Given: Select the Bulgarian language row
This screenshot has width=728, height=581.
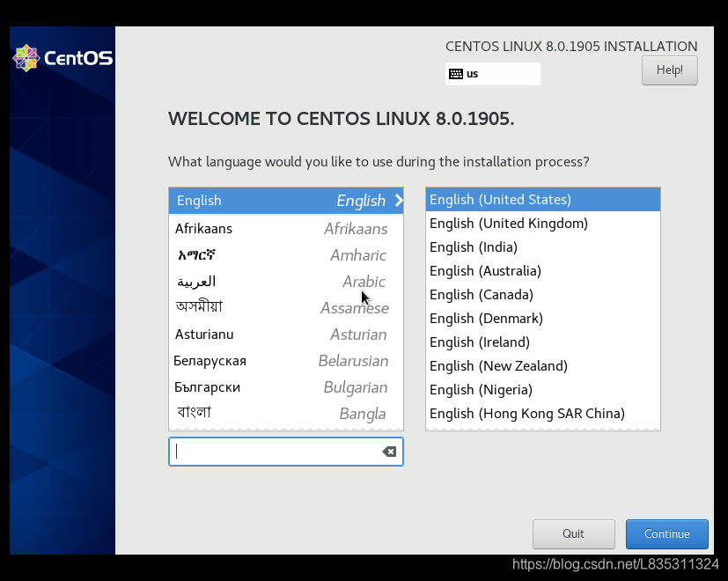Looking at the screenshot, I should pyautogui.click(x=286, y=387).
